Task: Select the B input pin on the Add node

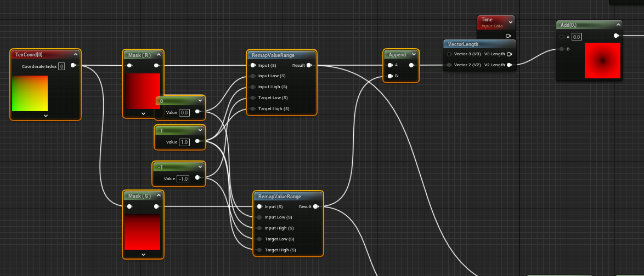Action: [562, 49]
